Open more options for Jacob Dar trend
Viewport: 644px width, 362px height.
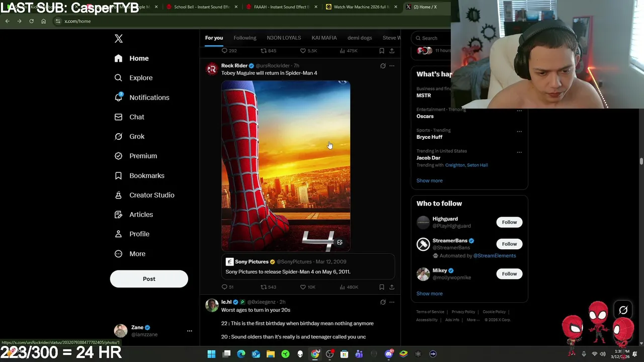pyautogui.click(x=519, y=152)
